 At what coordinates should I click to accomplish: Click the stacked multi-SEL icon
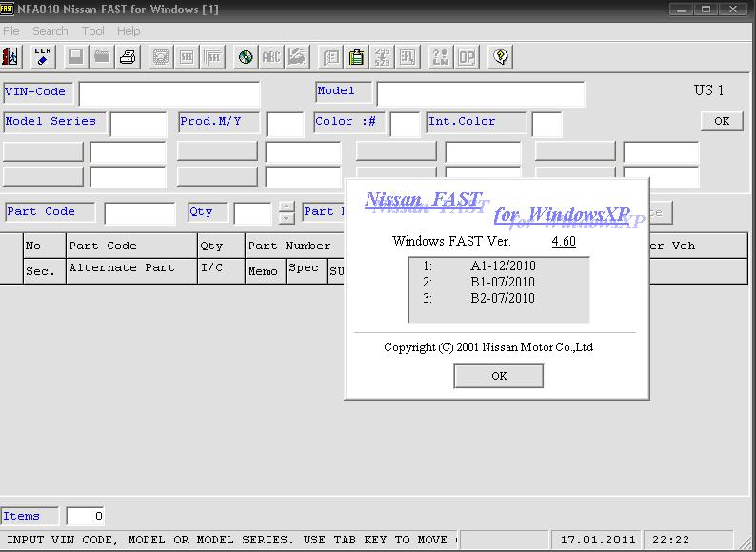pyautogui.click(x=212, y=57)
